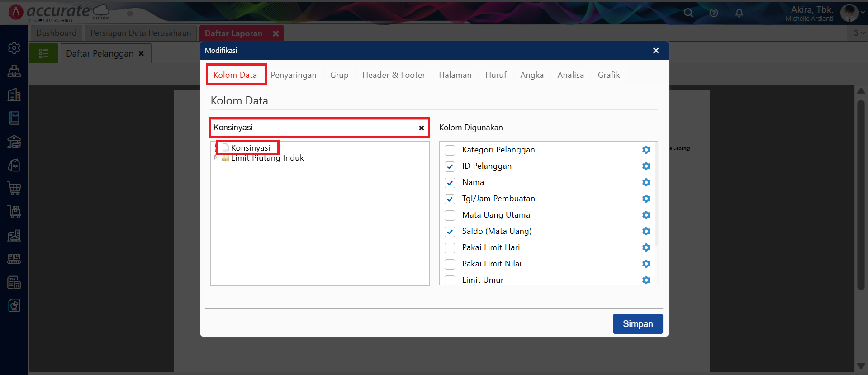Open gear settings for Saldo (Mata Uang)

pyautogui.click(x=646, y=231)
